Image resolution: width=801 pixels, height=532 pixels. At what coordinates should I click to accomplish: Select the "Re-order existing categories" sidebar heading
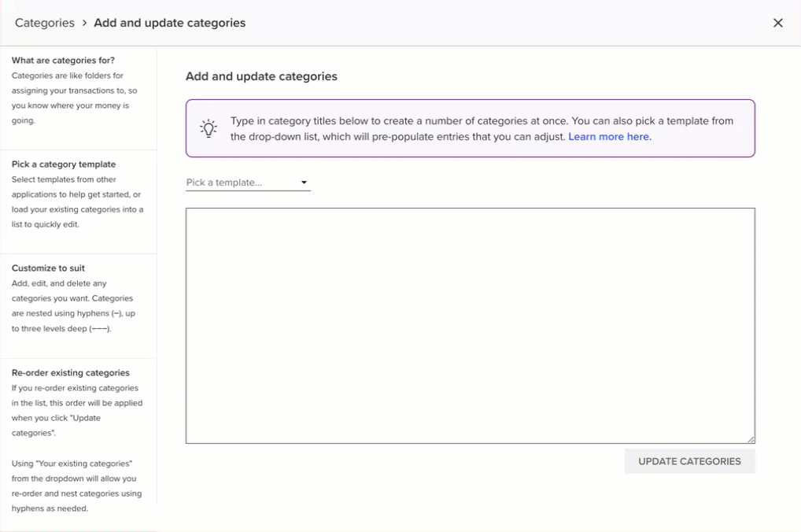click(71, 373)
